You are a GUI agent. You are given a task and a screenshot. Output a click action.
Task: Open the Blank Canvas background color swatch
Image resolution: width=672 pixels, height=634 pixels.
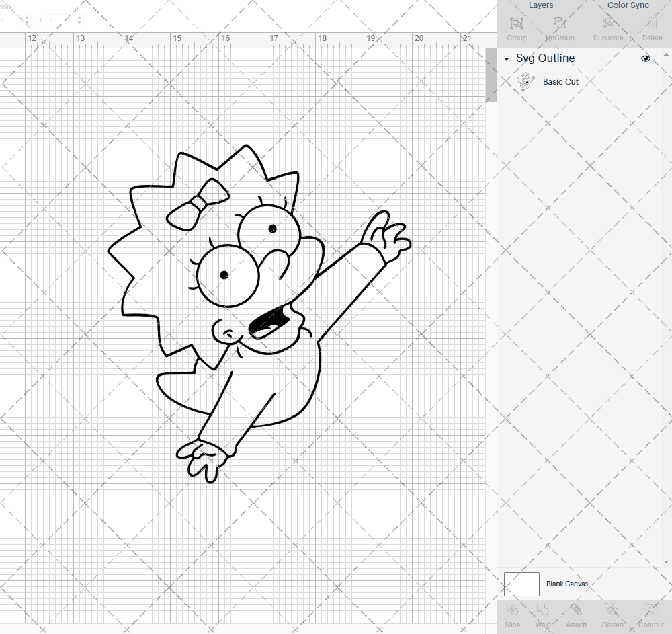click(x=521, y=584)
